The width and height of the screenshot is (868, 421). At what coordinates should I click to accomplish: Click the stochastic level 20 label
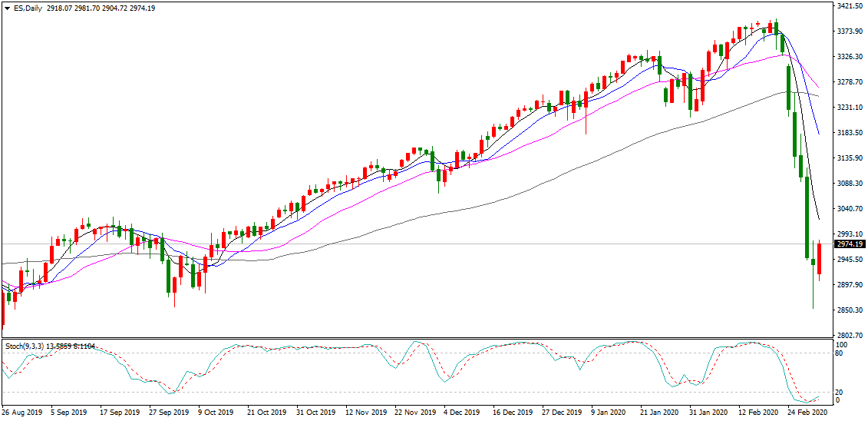(840, 393)
